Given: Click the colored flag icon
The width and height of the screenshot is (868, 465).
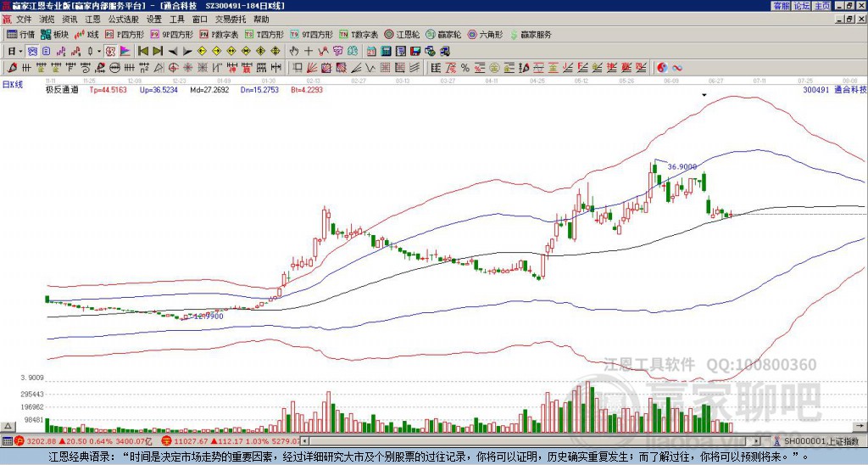Looking at the screenshot, I should (x=125, y=52).
